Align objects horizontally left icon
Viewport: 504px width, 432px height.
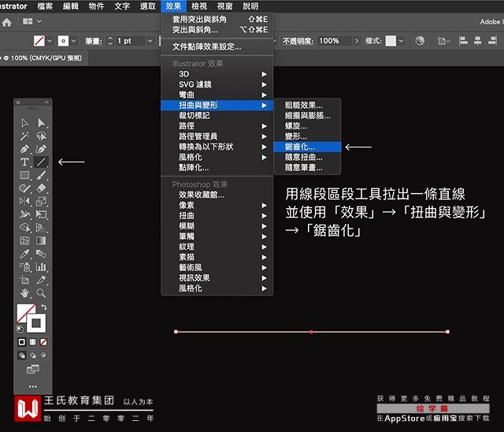click(x=463, y=41)
